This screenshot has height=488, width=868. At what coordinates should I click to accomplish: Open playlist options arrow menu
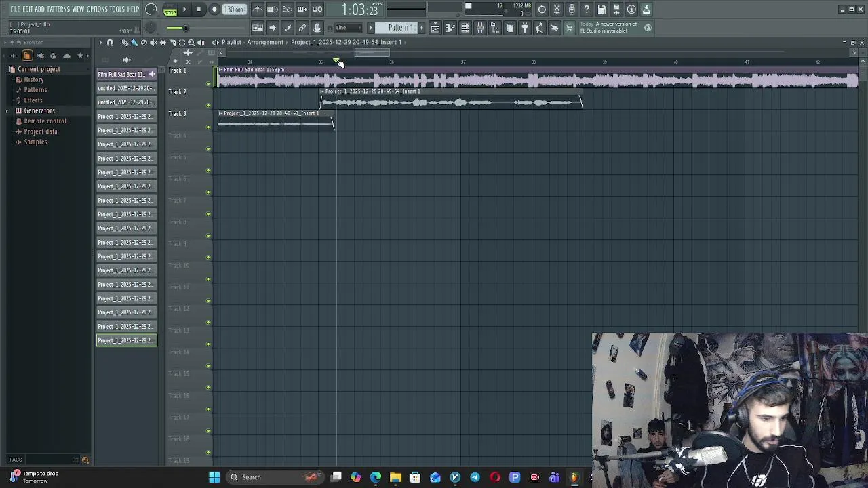tap(100, 43)
